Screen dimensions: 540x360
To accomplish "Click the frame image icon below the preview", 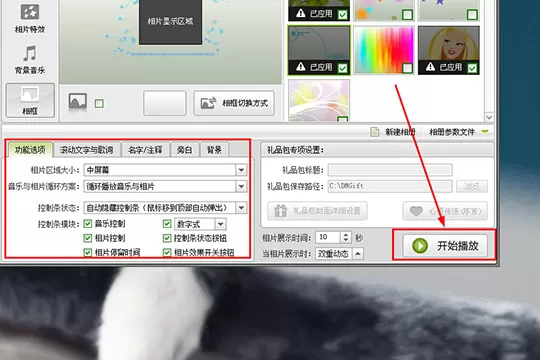I will point(77,102).
